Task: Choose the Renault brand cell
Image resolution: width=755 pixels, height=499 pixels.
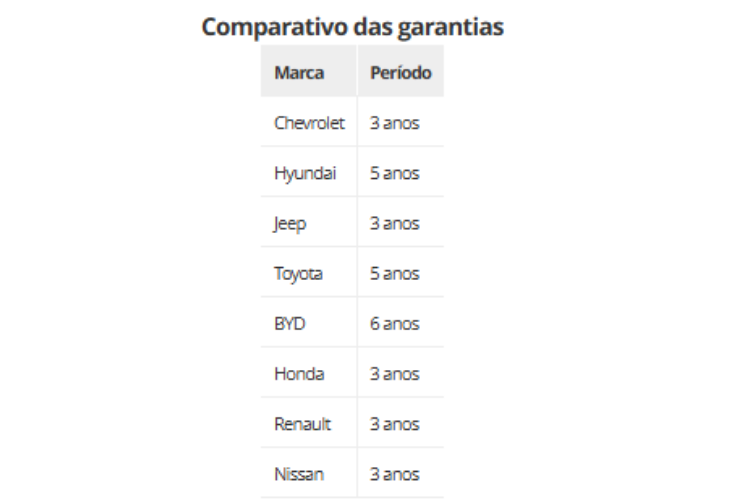Action: coord(302,424)
